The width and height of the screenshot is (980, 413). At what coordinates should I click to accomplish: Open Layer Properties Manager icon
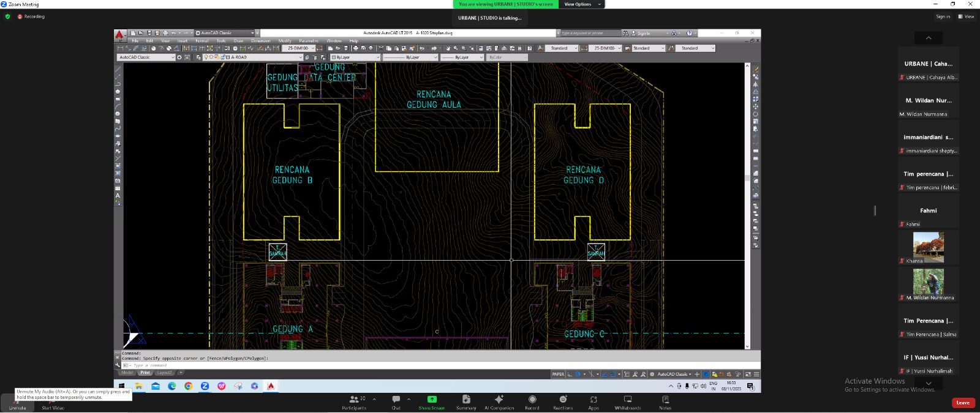click(198, 58)
